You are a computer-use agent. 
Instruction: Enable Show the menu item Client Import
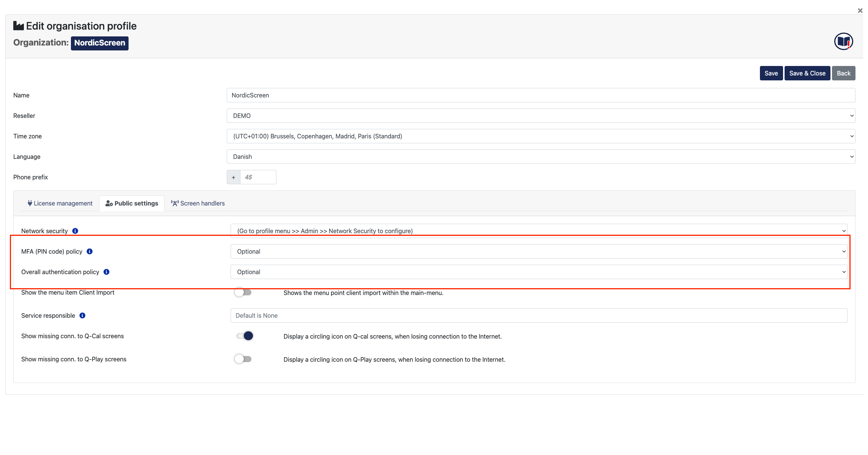[x=243, y=292]
